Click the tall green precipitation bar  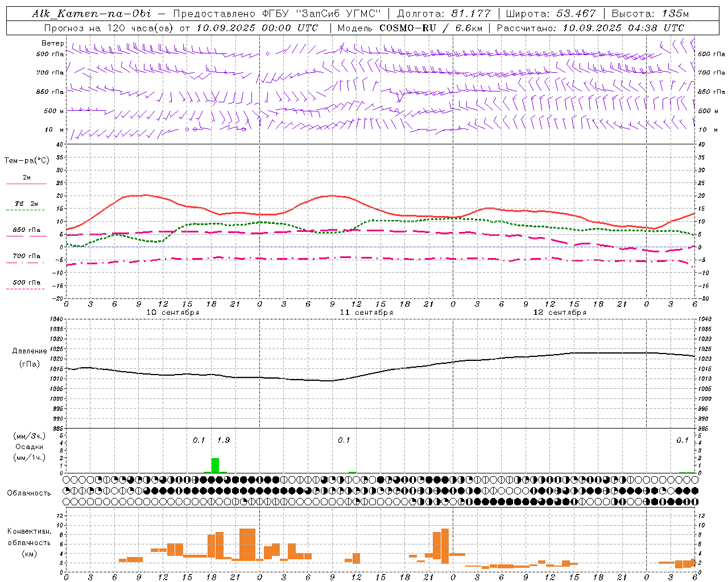215,465
